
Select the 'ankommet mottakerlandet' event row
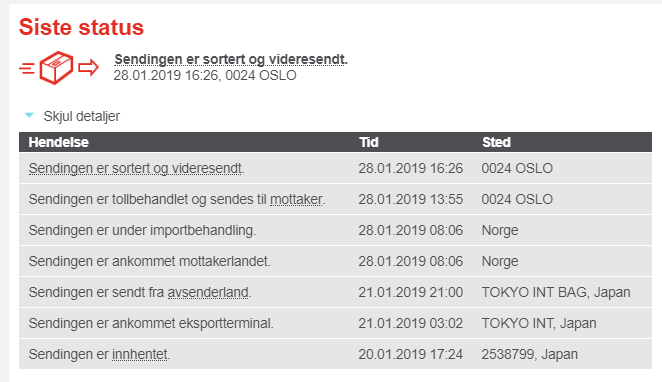pos(335,261)
